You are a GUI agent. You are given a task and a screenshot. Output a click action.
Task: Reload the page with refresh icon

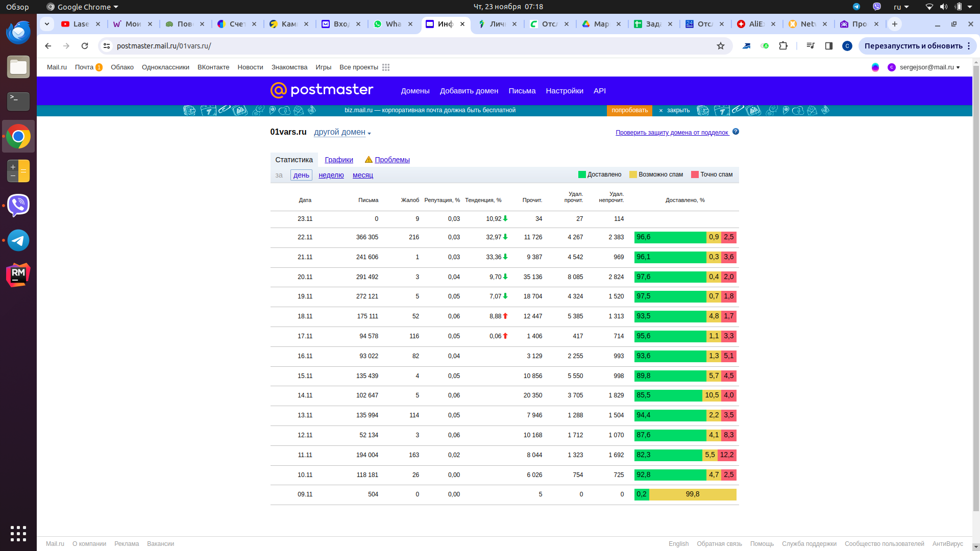point(85,46)
